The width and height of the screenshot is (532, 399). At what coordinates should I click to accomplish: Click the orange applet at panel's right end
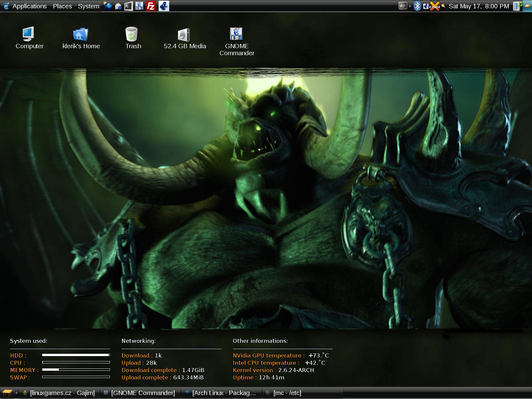coord(527,6)
